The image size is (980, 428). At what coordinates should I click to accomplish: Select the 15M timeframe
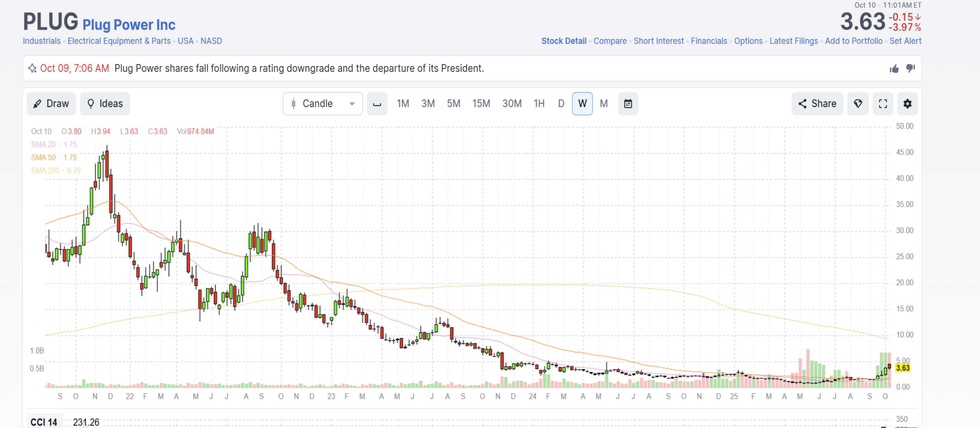coord(481,104)
